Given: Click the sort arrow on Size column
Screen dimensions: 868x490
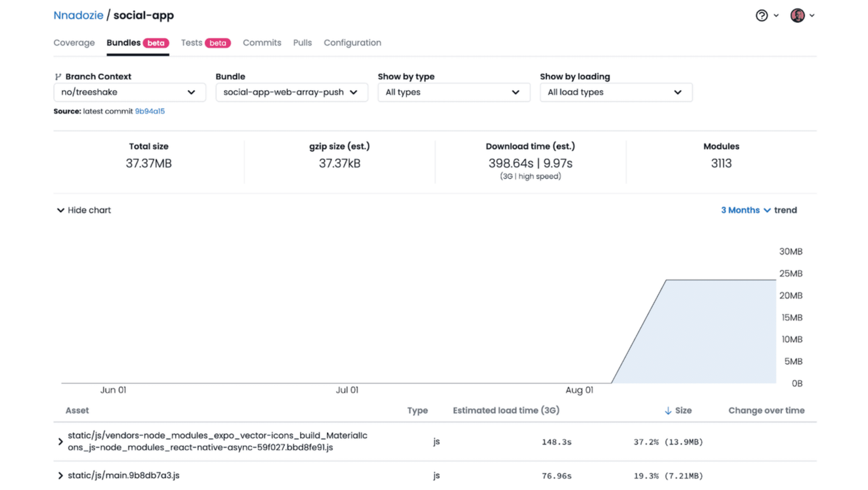Looking at the screenshot, I should 668,410.
